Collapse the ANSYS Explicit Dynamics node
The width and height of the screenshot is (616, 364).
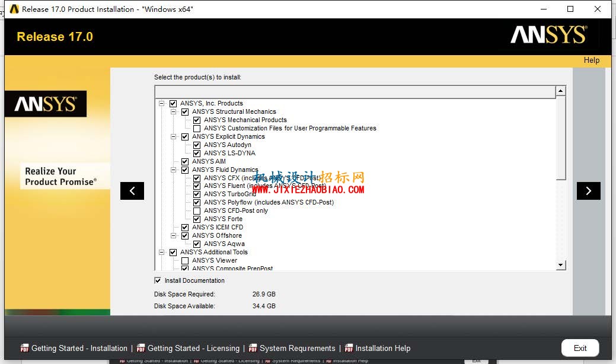tap(173, 136)
